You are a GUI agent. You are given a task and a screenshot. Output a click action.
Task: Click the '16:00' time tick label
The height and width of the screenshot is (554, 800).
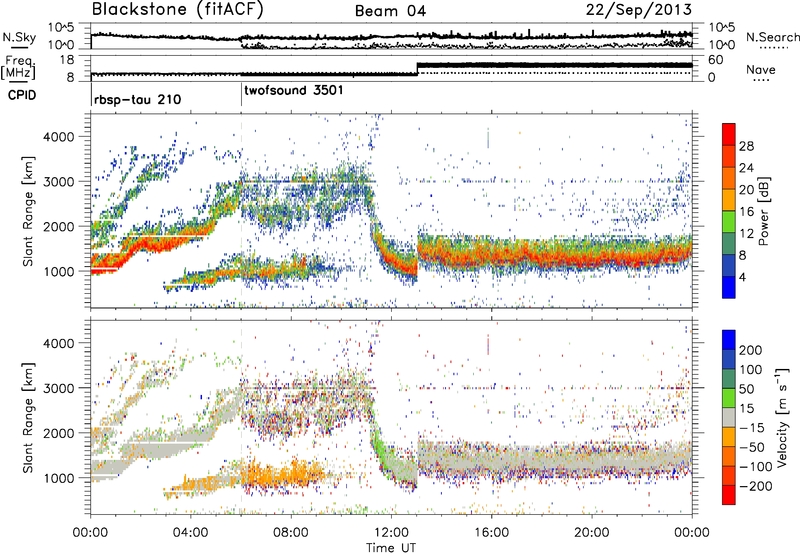pos(491,533)
